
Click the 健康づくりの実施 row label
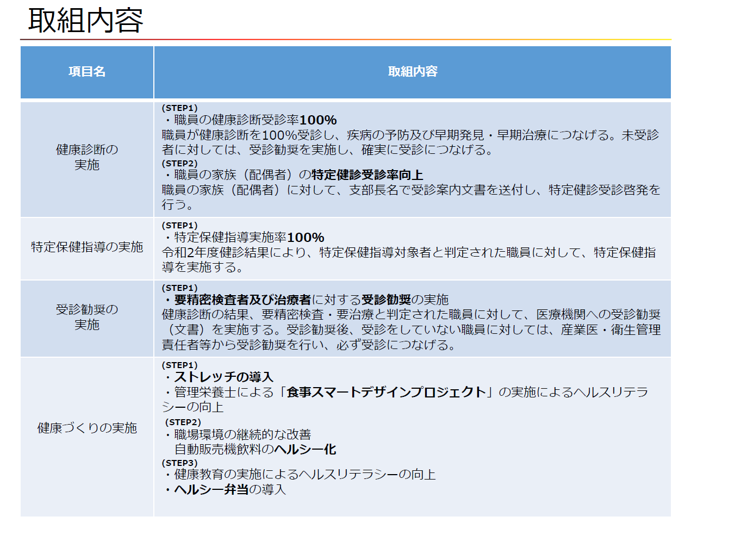click(87, 428)
